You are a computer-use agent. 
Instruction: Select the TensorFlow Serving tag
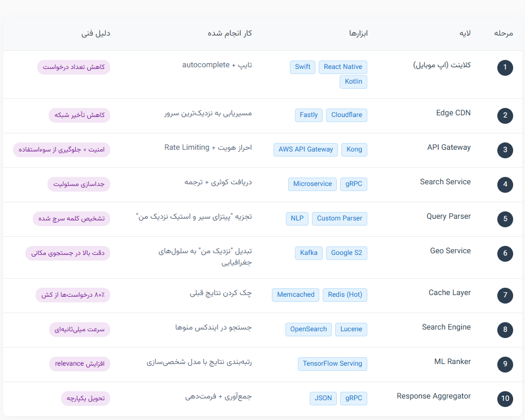(x=332, y=363)
